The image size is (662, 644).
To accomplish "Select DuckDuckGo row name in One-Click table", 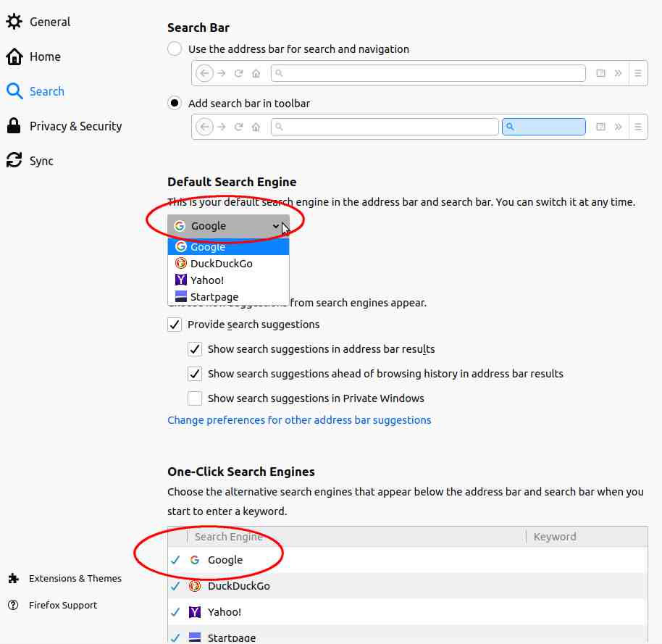I will (239, 586).
